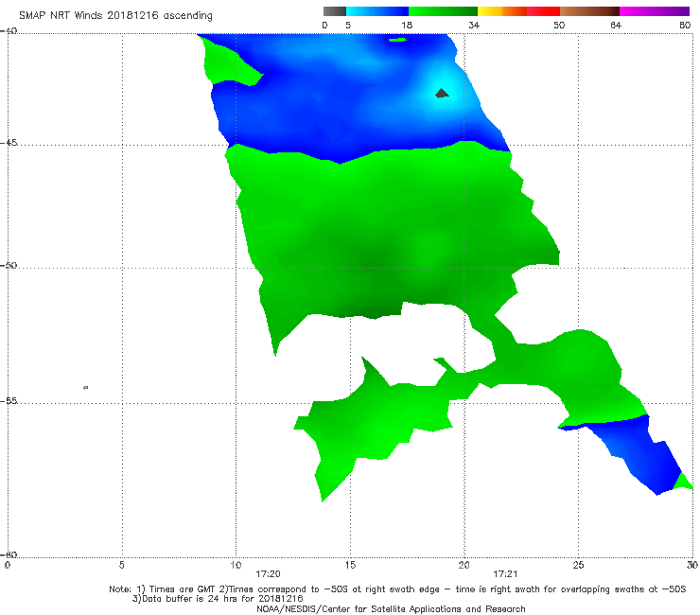Click the color bar label '64'
The width and height of the screenshot is (700, 615).
(x=616, y=25)
